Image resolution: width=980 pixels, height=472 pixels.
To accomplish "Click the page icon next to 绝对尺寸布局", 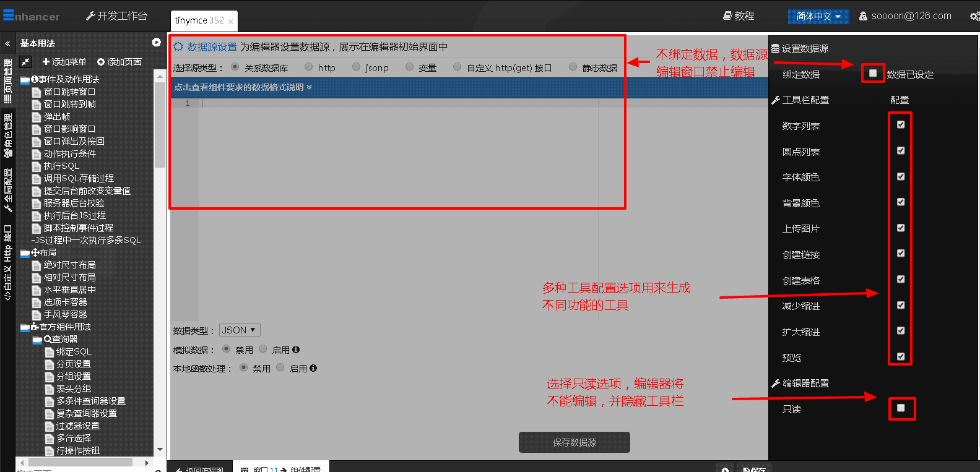I will tap(37, 265).
